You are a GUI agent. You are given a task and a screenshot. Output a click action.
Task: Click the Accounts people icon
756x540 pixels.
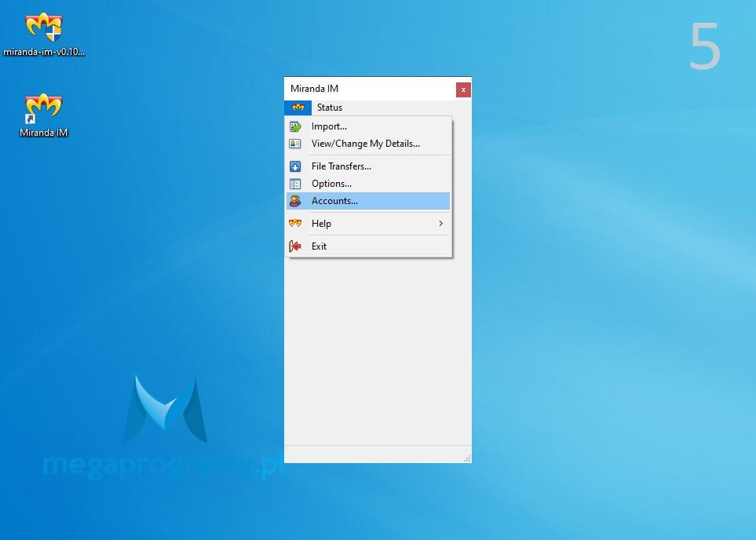(x=295, y=201)
